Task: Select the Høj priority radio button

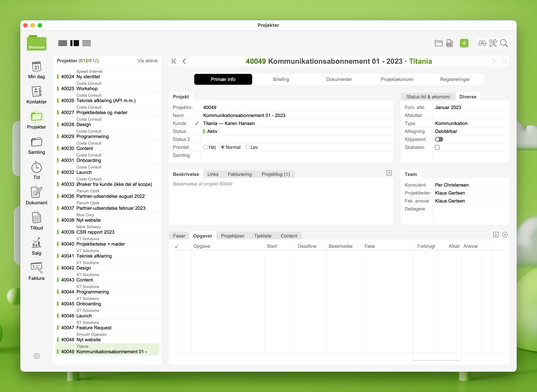Action: 205,147
